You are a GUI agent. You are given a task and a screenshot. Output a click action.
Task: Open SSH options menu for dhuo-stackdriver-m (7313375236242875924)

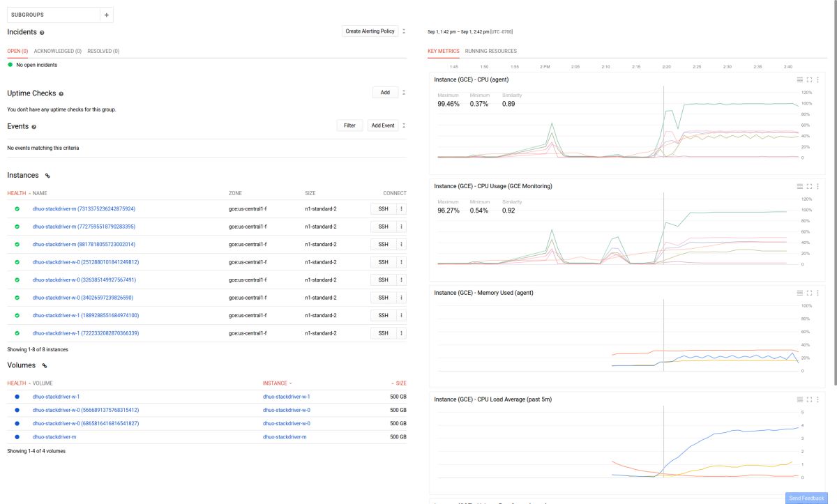[401, 208]
